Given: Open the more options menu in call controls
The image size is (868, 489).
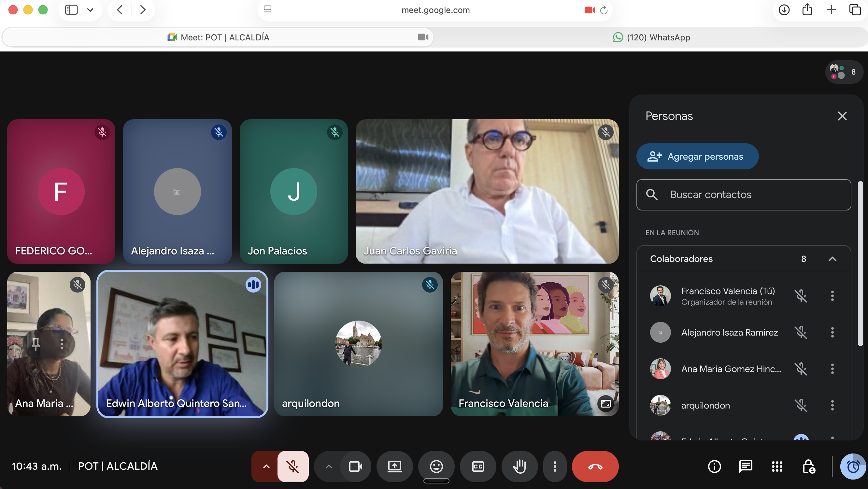Looking at the screenshot, I should point(555,467).
